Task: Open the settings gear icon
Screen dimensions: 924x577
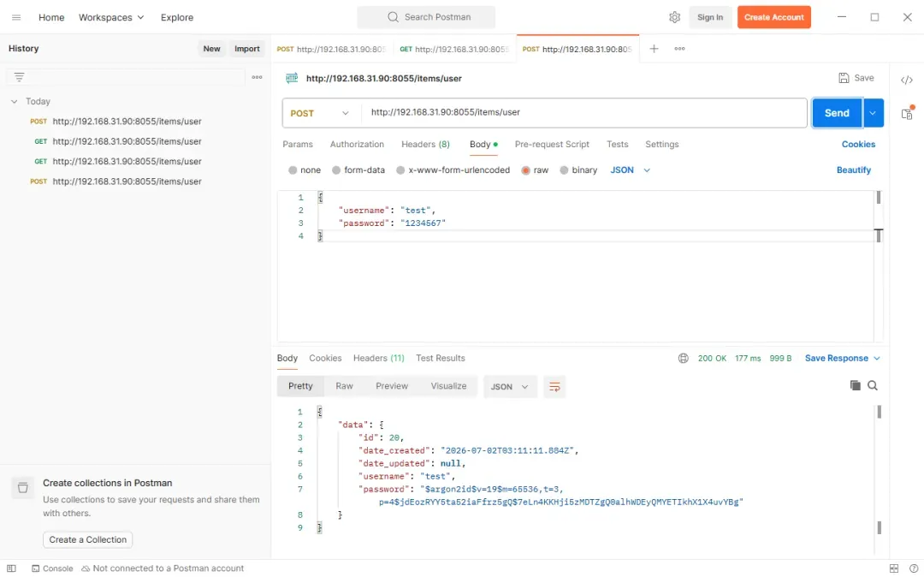Action: point(674,17)
